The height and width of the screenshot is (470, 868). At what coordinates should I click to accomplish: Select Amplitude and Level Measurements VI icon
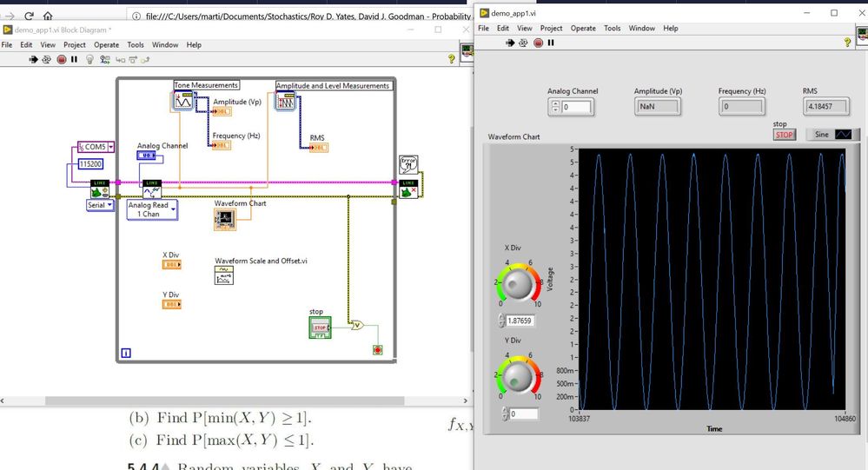286,101
